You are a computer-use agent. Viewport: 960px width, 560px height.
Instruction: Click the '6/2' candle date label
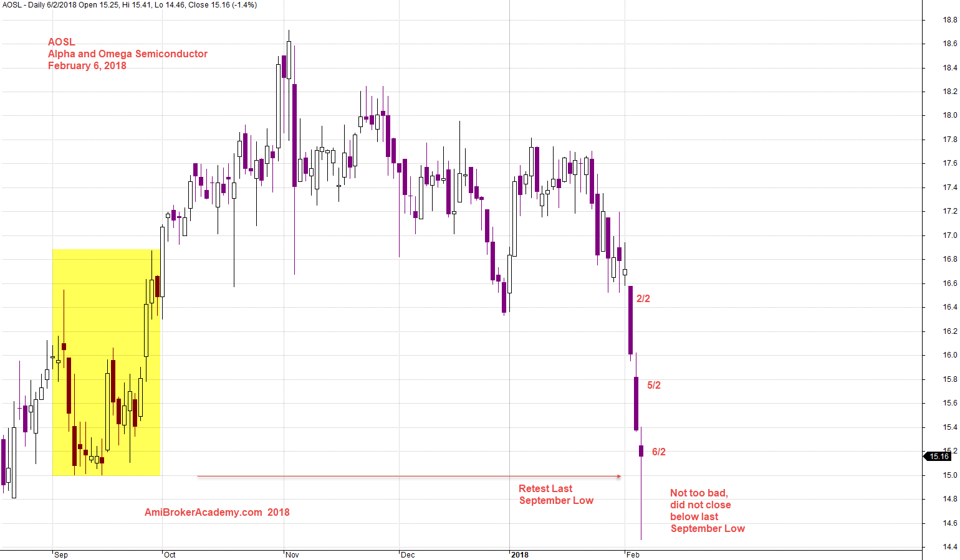point(659,452)
